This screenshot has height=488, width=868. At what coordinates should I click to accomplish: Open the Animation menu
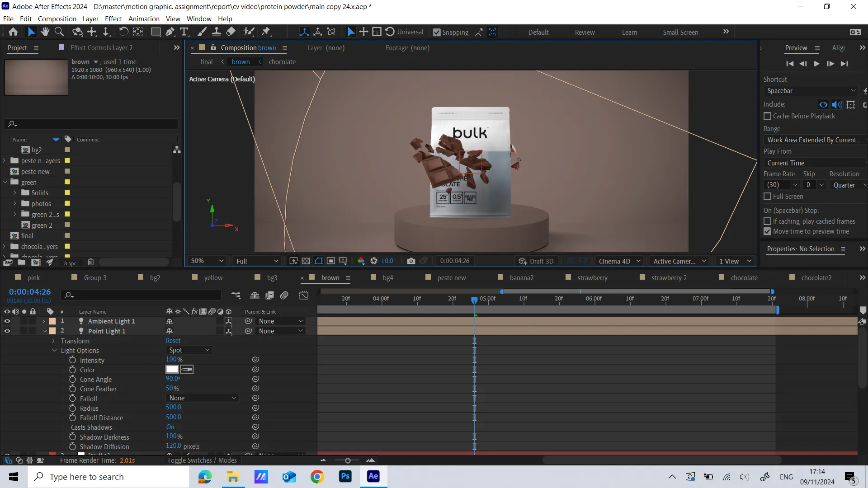point(144,19)
